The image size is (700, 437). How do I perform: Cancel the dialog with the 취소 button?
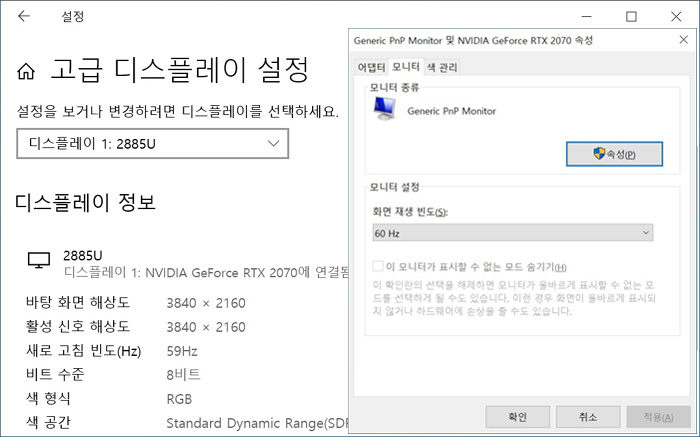click(x=588, y=417)
